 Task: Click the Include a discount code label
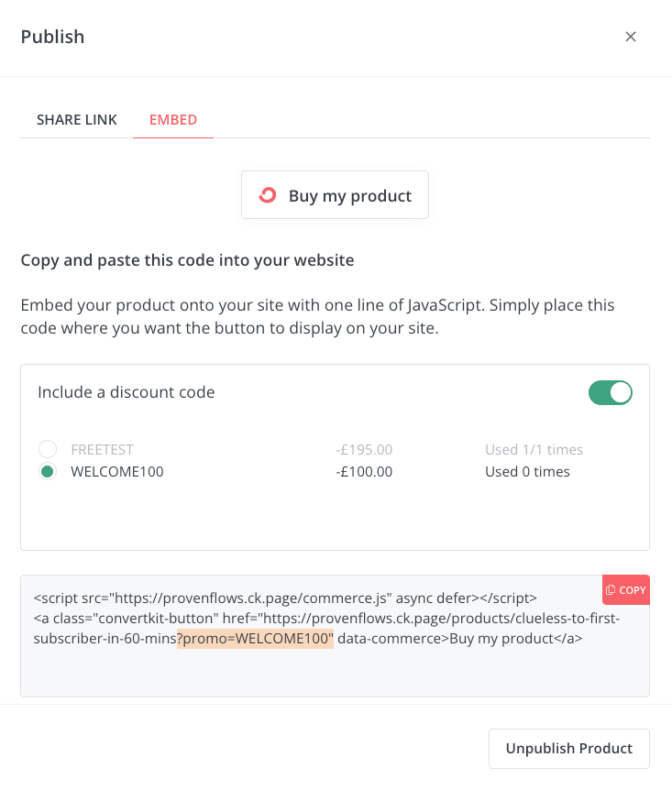tap(126, 392)
